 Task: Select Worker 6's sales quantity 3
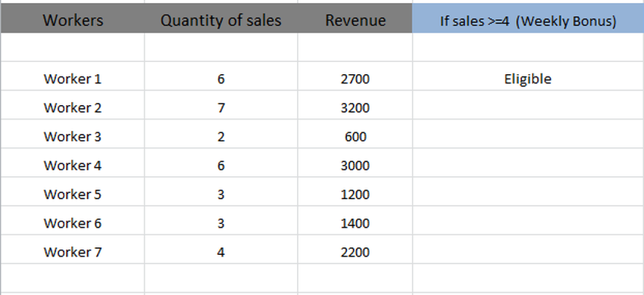221,220
